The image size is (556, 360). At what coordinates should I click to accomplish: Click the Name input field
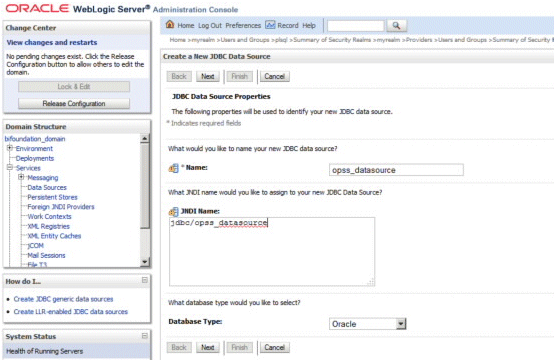tap(396, 170)
